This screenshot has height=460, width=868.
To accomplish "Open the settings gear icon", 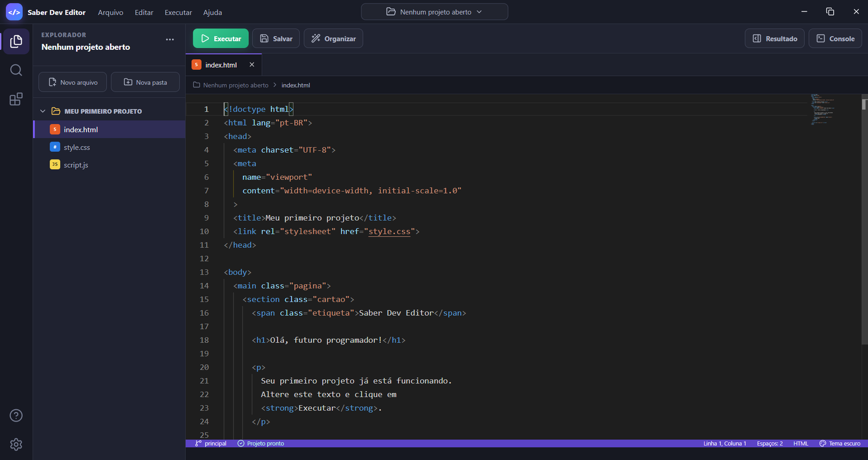I will [16, 444].
